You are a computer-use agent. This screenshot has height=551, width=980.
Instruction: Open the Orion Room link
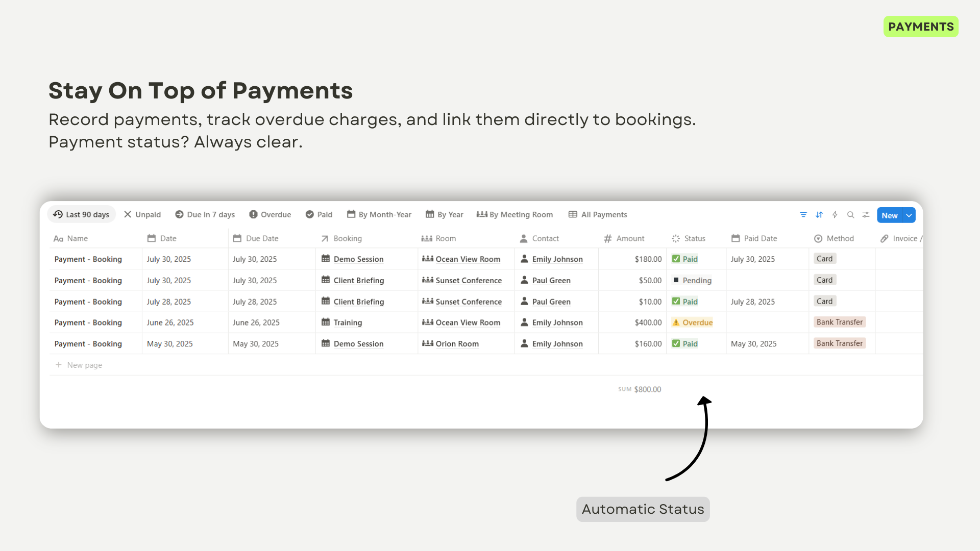point(451,344)
